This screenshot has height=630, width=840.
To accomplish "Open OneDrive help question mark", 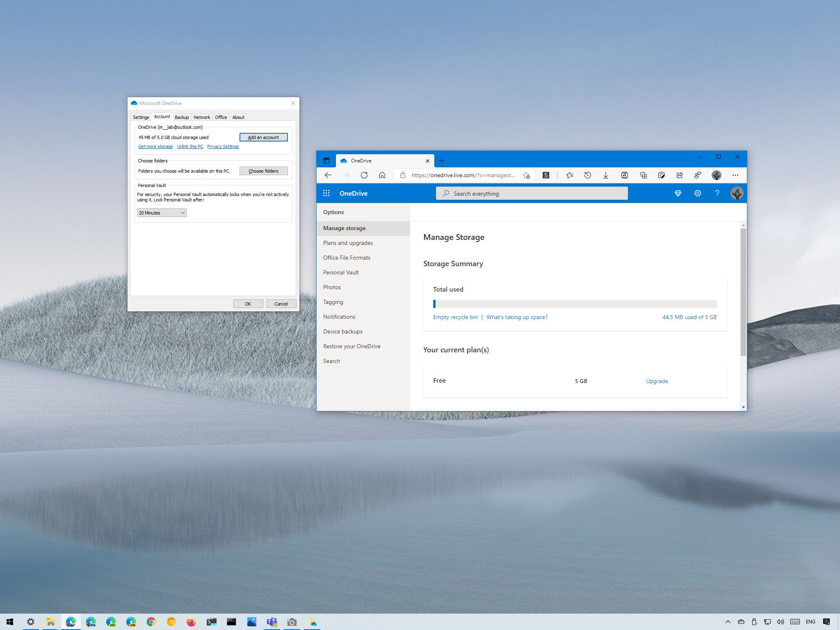I will coord(717,193).
